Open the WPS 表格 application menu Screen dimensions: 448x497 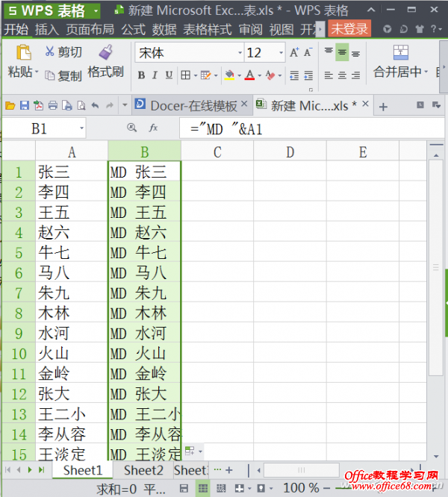point(52,10)
